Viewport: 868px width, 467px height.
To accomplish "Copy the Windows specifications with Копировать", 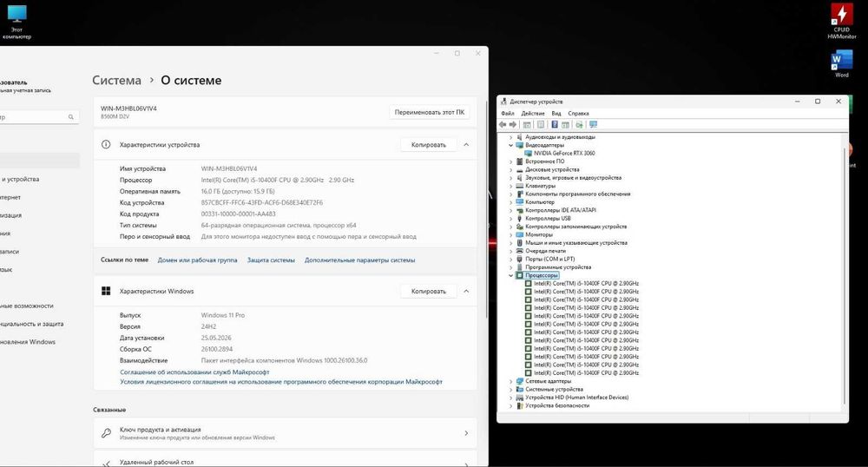I will tap(429, 291).
